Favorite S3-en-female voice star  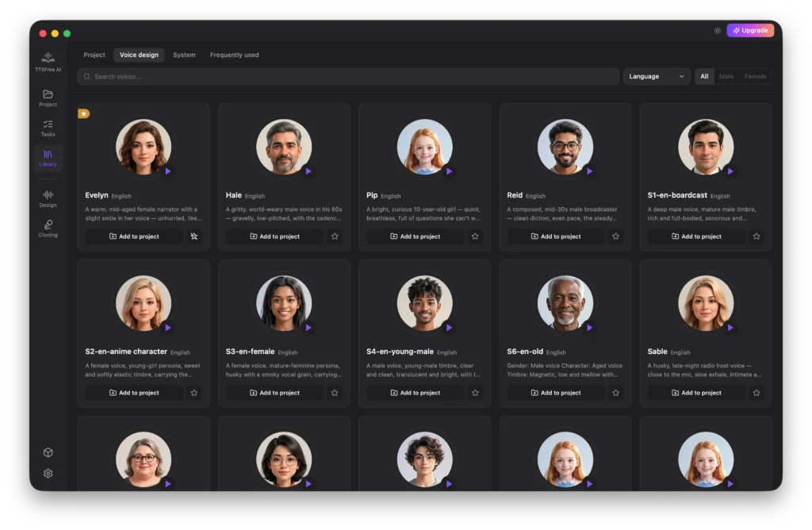pyautogui.click(x=335, y=393)
